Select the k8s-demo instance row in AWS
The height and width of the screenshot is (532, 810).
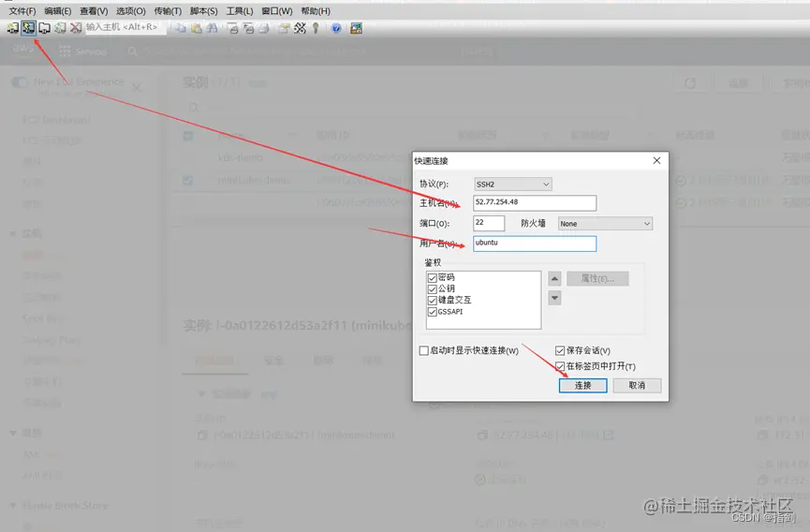tap(241, 157)
